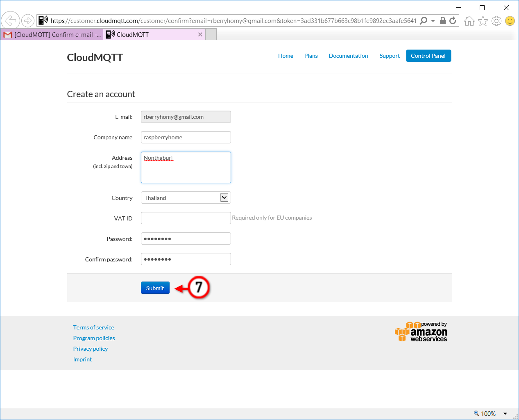The image size is (519, 420).
Task: Open the Plans nav link
Action: coord(311,56)
